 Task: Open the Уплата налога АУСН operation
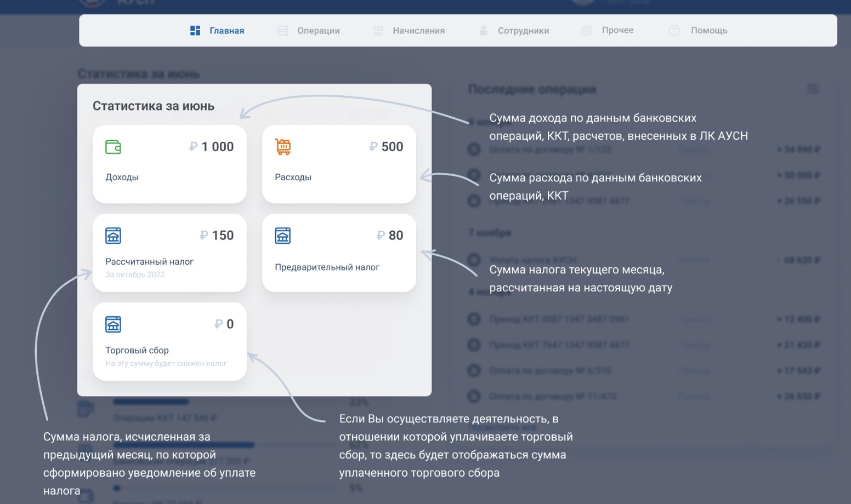(532, 260)
